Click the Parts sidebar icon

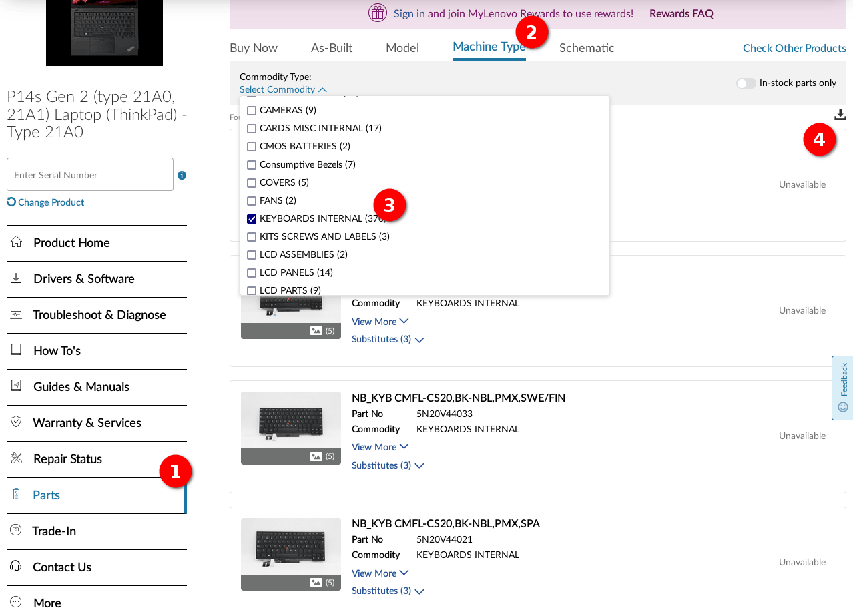click(x=17, y=494)
